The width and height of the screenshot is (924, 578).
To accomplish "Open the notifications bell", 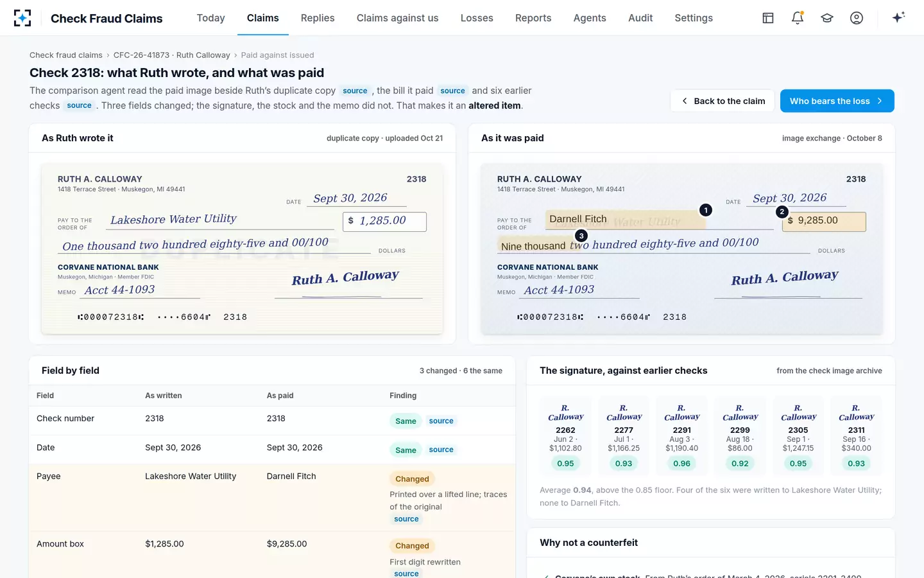I will pyautogui.click(x=798, y=18).
